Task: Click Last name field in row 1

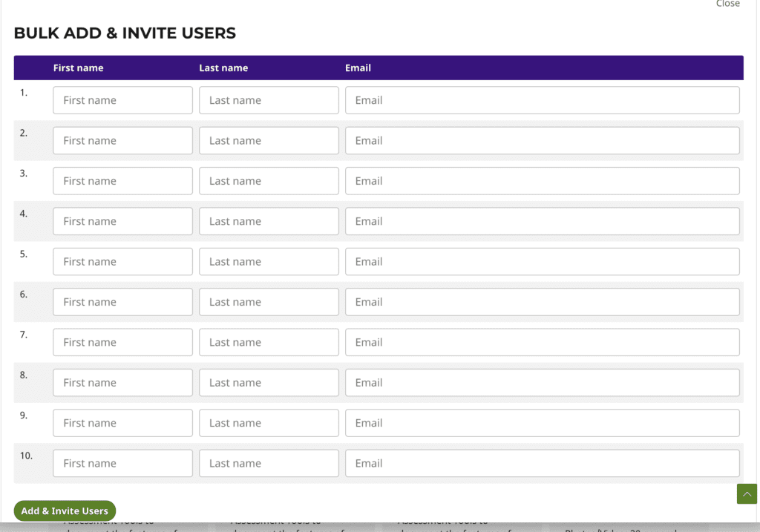Action: [x=269, y=100]
